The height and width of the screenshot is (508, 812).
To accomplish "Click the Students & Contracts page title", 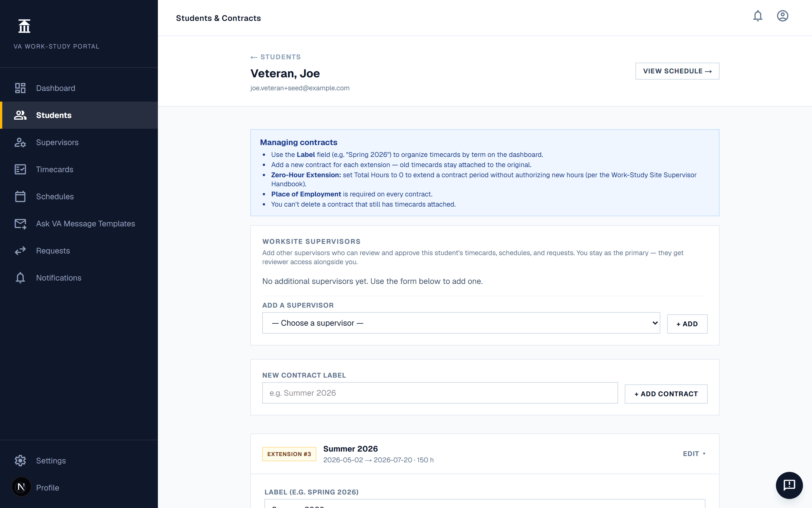I will coord(218,18).
